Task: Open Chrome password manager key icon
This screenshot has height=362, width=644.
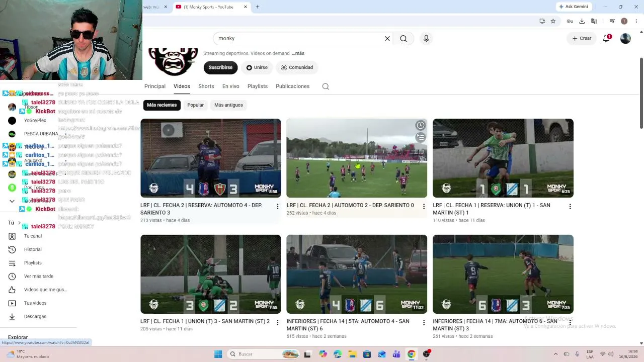Action: click(x=570, y=21)
